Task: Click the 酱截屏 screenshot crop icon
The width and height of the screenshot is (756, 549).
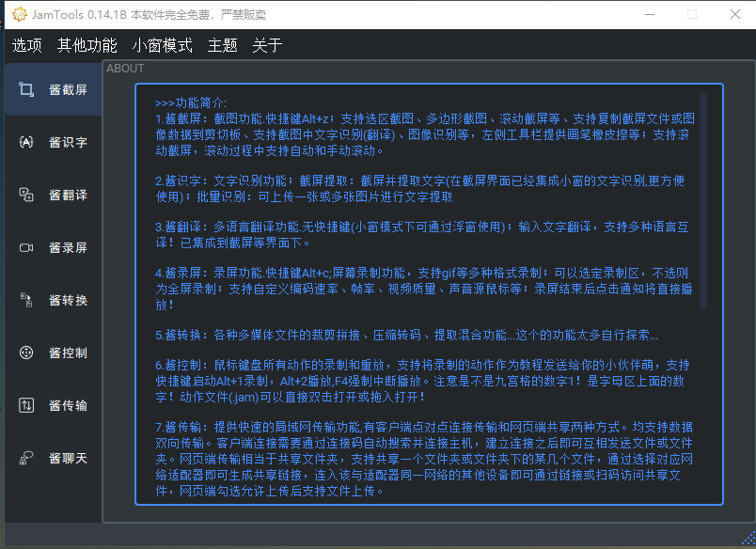Action: coord(26,89)
